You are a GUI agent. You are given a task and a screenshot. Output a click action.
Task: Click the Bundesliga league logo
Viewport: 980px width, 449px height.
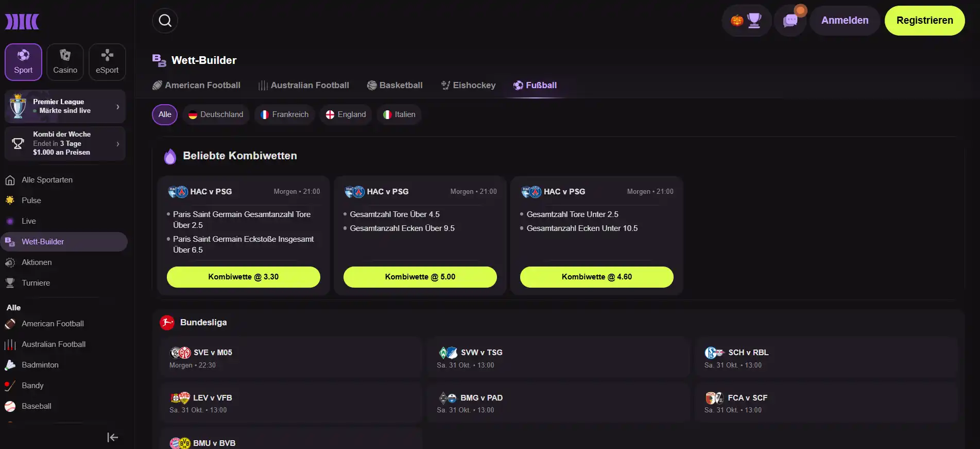(x=167, y=323)
